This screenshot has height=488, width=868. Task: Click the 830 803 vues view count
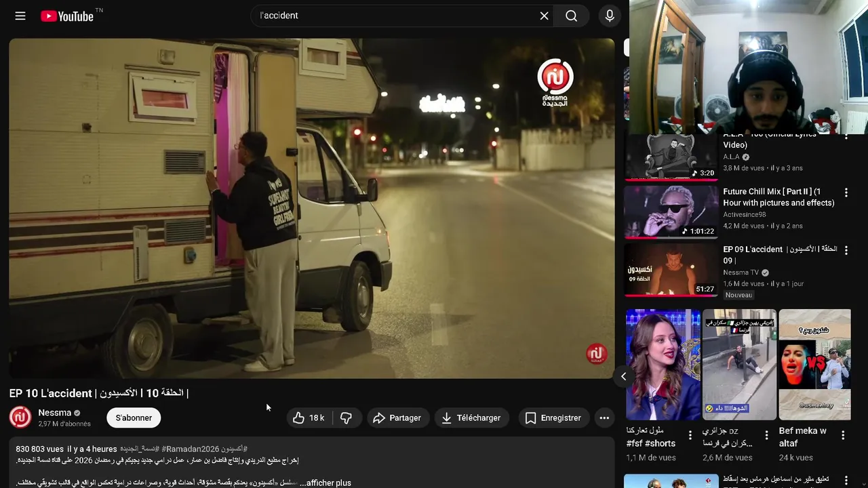[39, 449]
